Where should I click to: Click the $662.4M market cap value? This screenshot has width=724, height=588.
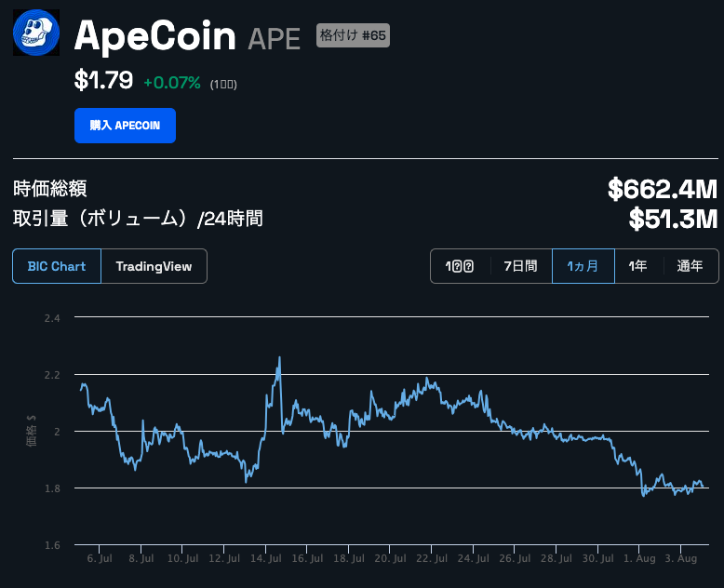click(x=662, y=189)
